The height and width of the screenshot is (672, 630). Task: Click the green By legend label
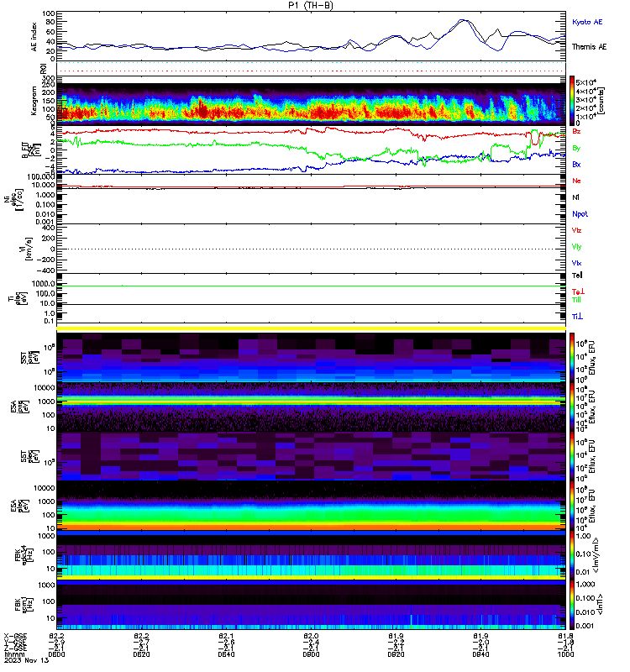click(x=576, y=149)
